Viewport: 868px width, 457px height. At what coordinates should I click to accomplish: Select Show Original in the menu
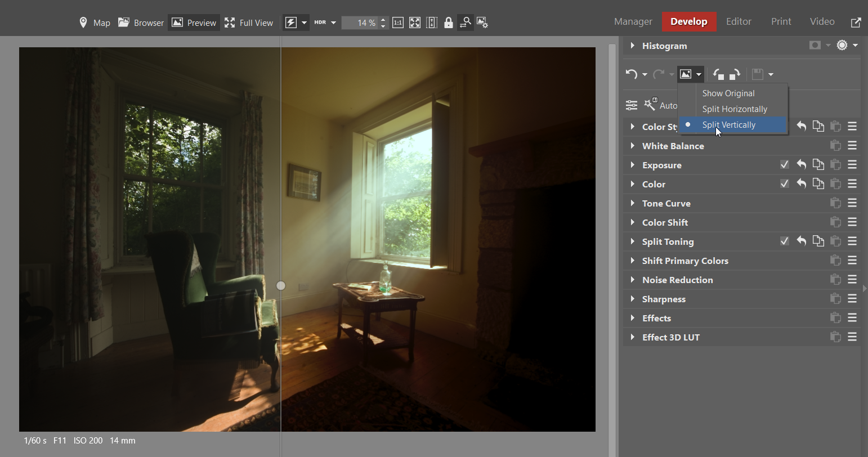(x=728, y=93)
